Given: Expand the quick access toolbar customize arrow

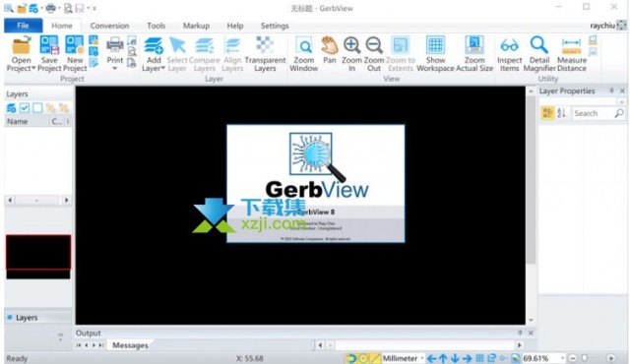Looking at the screenshot, I should (x=94, y=8).
